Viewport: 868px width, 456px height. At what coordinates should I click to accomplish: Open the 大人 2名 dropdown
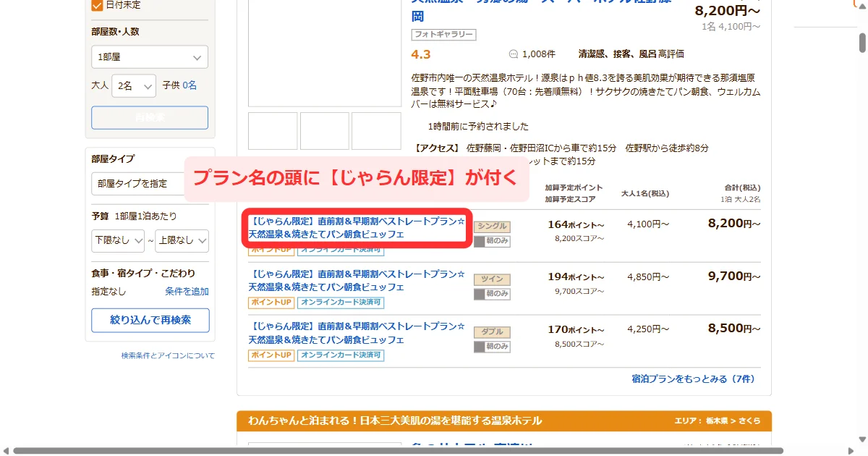pyautogui.click(x=134, y=85)
